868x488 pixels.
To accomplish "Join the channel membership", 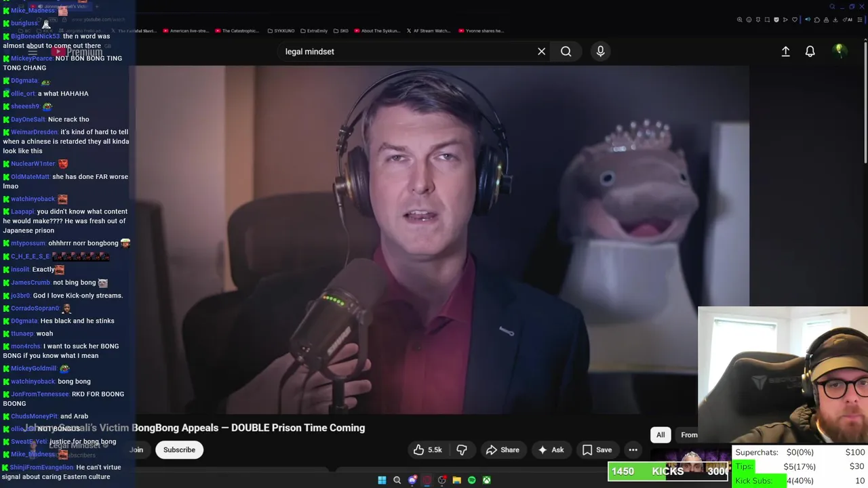I will pos(136,449).
